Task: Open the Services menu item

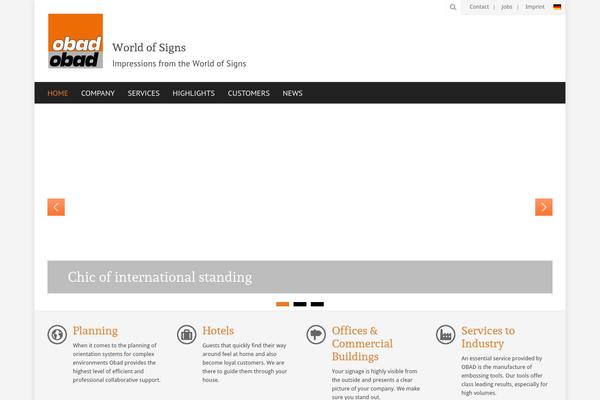Action: coord(143,93)
